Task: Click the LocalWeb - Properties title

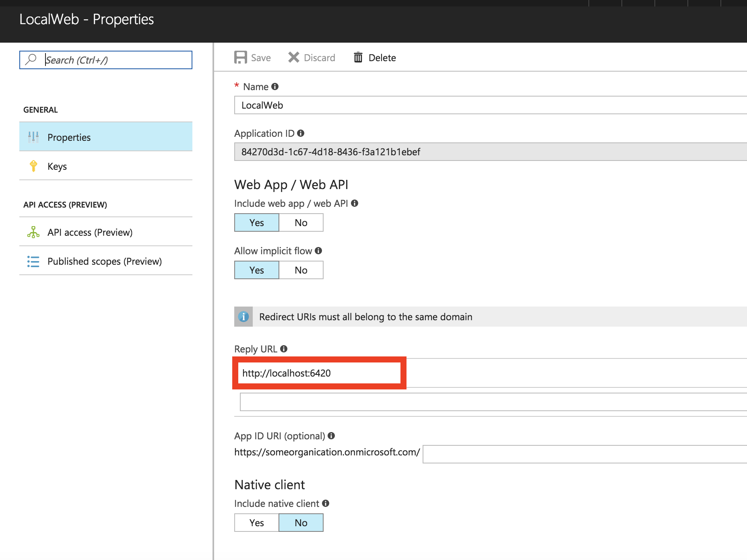Action: point(87,19)
